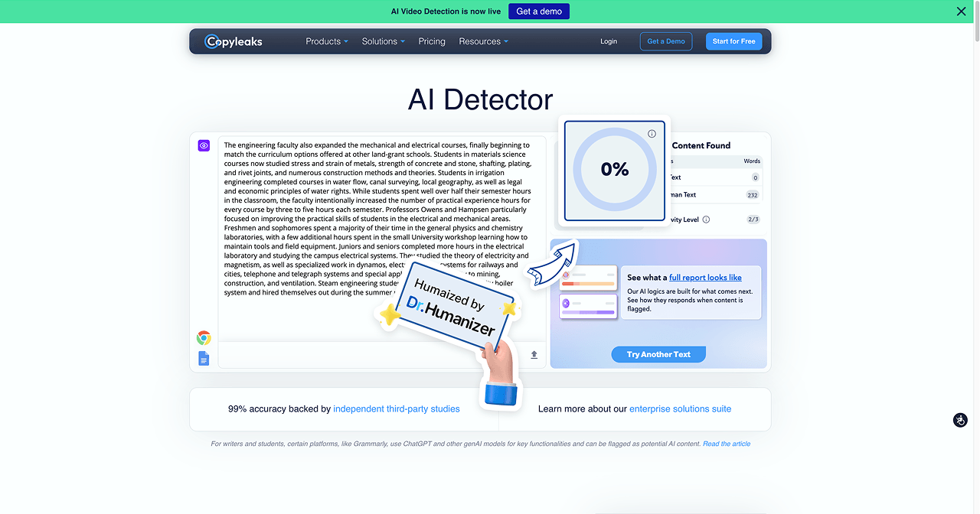This screenshot has height=514, width=980.
Task: Click the AI sensitivity level info icon
Action: click(706, 220)
